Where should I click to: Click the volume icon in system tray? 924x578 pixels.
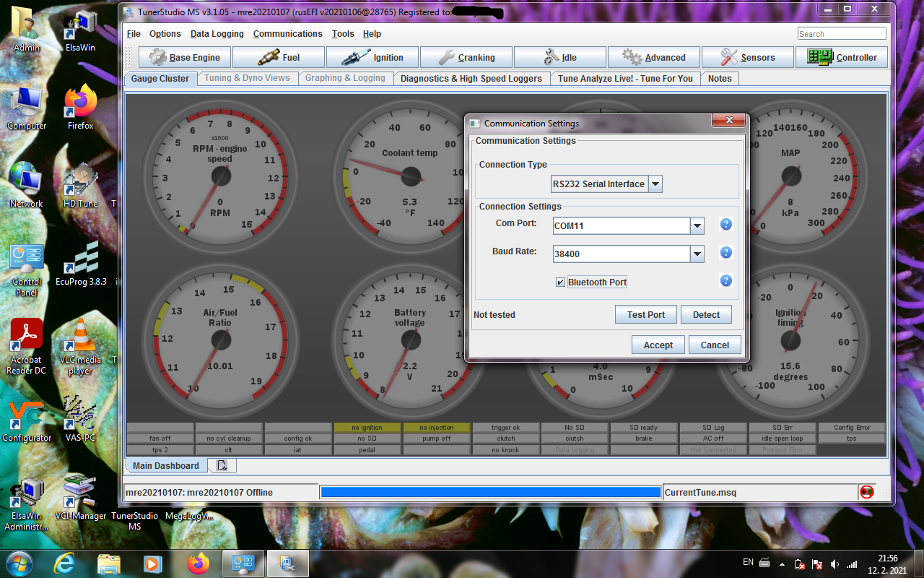coord(835,564)
